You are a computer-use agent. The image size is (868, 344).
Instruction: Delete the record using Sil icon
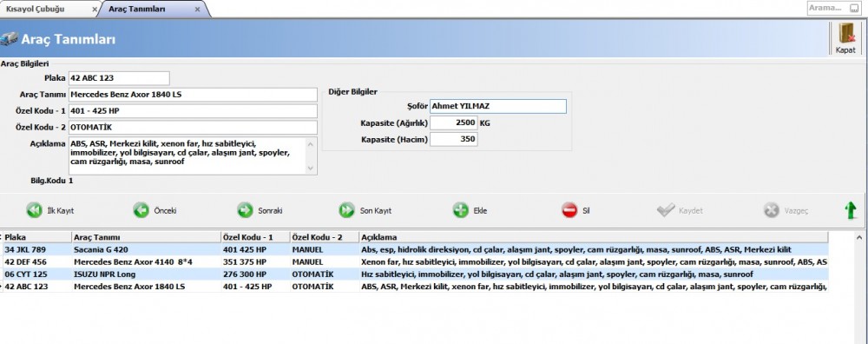pos(569,210)
